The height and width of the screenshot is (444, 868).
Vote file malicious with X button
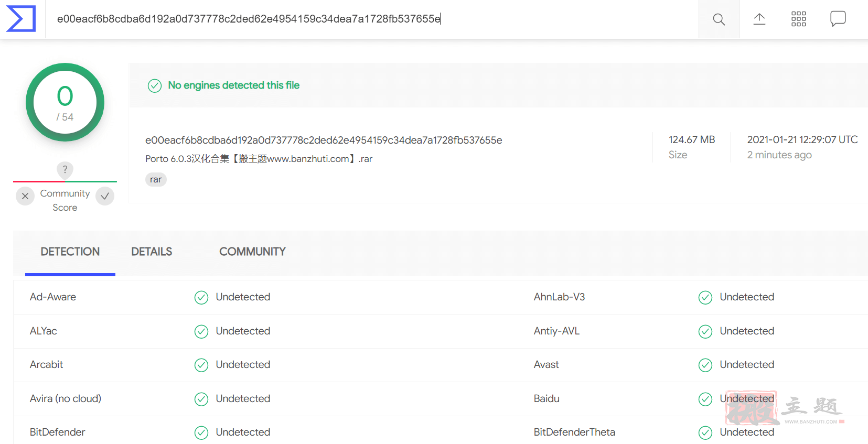(25, 196)
